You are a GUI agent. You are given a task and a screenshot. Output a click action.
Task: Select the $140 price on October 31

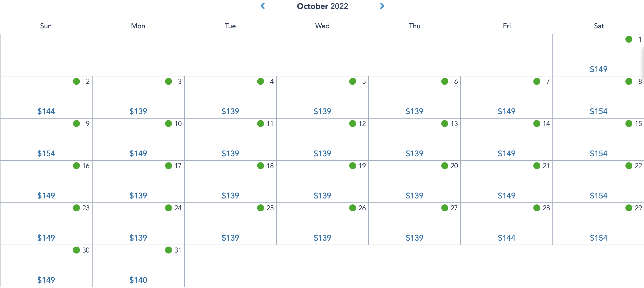pyautogui.click(x=138, y=280)
